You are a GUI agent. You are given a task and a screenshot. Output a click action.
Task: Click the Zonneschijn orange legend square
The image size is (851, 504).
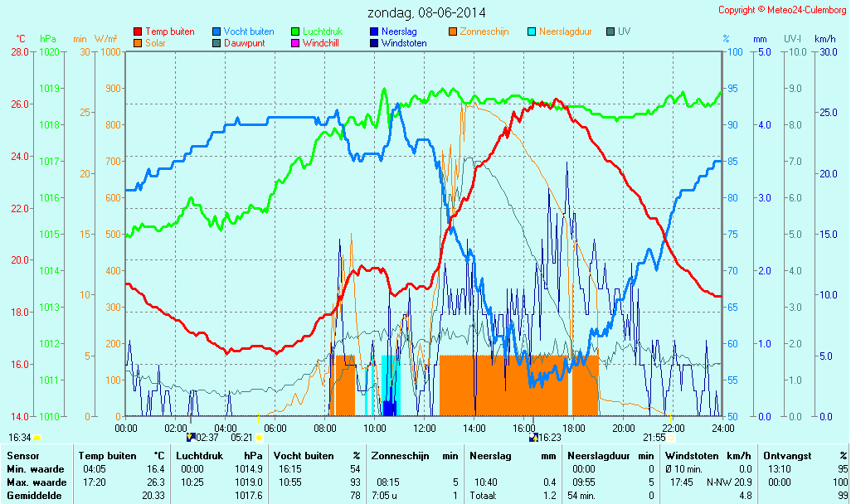[453, 31]
